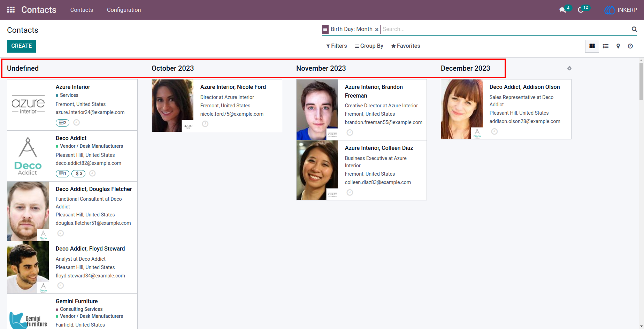Open the apps grid menu icon

tap(11, 10)
